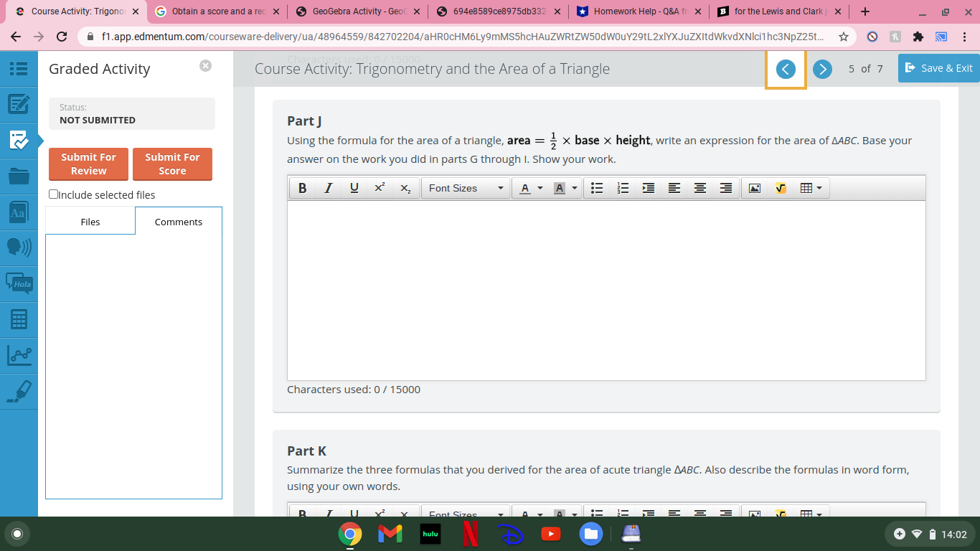Open the text color dropdown arrow
The image size is (980, 551).
[540, 188]
